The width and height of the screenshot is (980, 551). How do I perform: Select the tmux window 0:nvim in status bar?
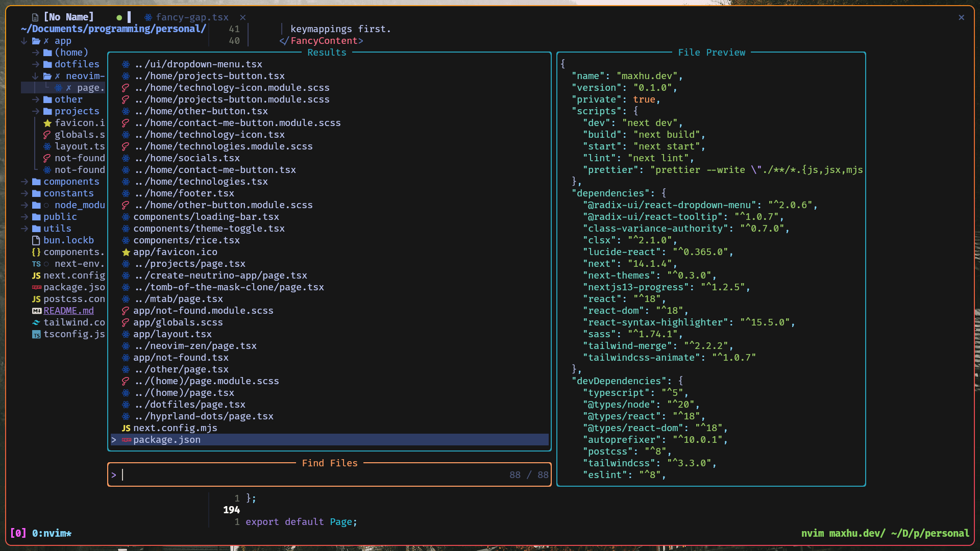click(52, 533)
